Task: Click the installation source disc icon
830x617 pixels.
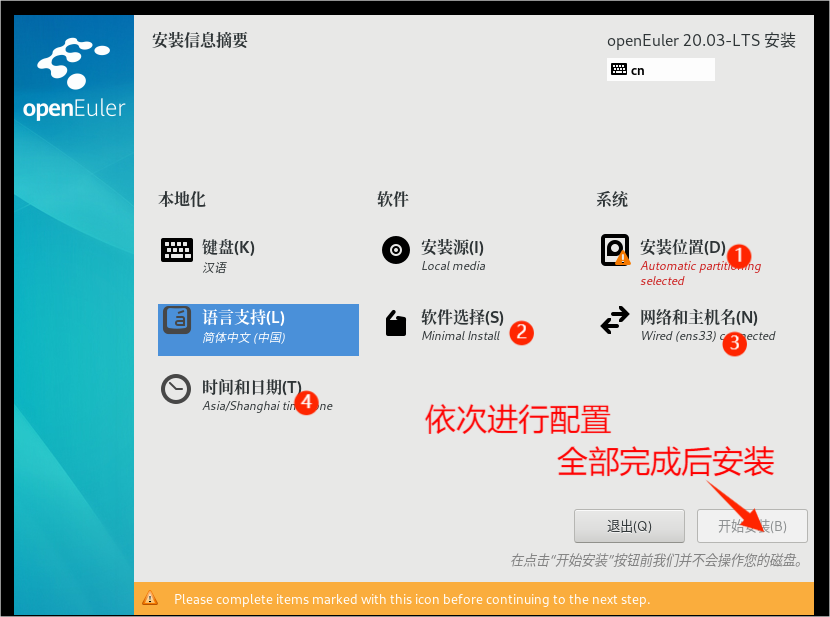Action: tap(396, 250)
